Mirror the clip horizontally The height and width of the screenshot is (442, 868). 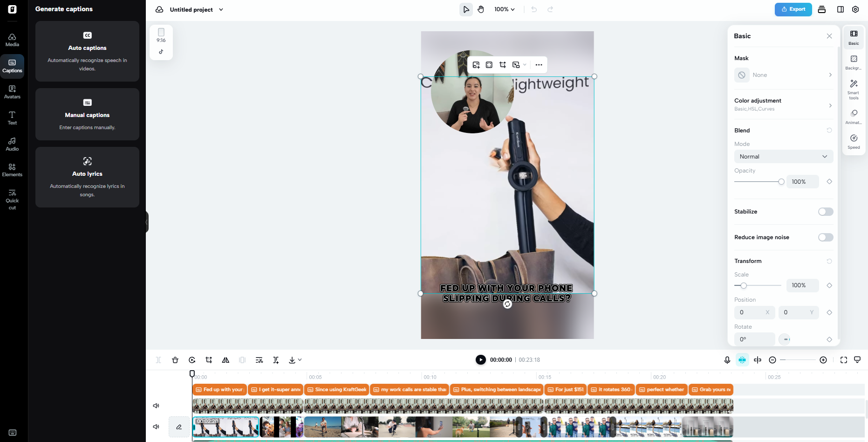(x=226, y=360)
